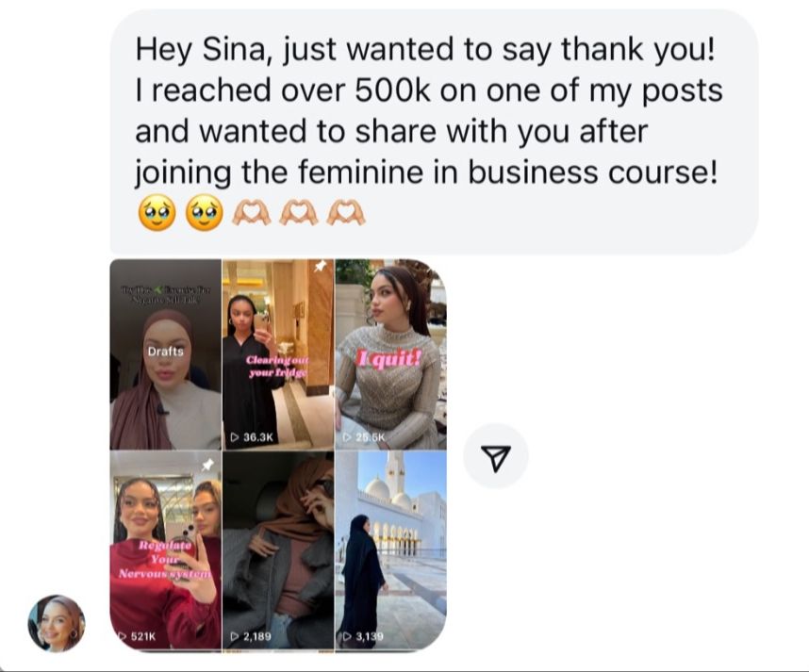Open the 'Clearing out your fridge' video

(278, 354)
